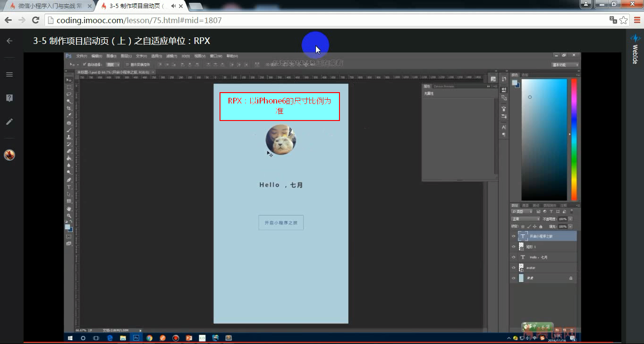Open the 文件 menu

point(81,56)
